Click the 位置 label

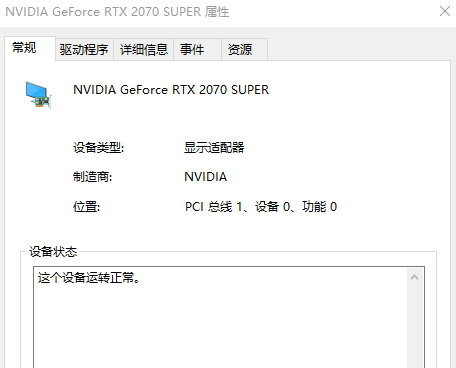(x=86, y=207)
